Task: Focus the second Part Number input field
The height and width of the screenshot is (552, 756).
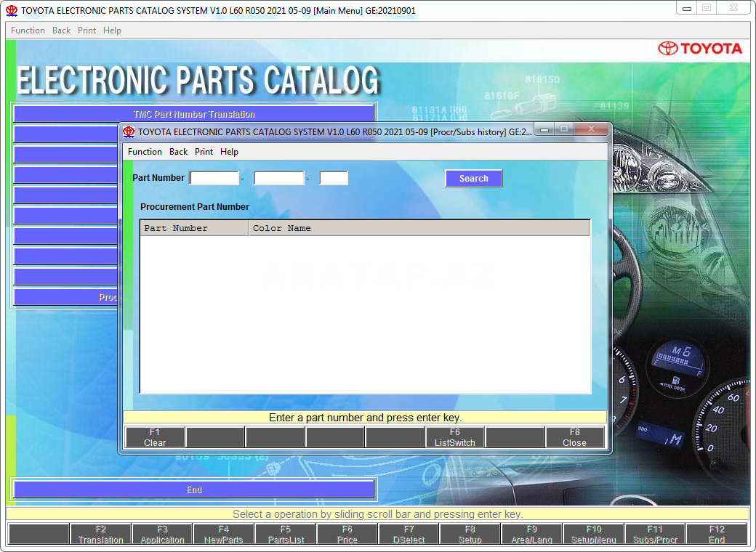Action: click(x=279, y=178)
